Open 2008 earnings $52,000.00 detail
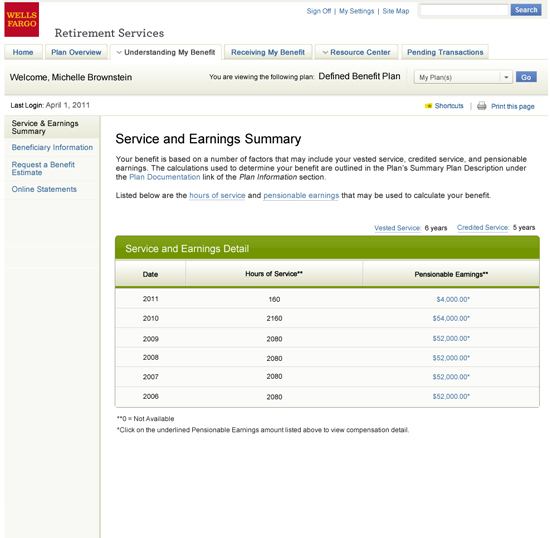The image size is (550, 538). [x=451, y=358]
